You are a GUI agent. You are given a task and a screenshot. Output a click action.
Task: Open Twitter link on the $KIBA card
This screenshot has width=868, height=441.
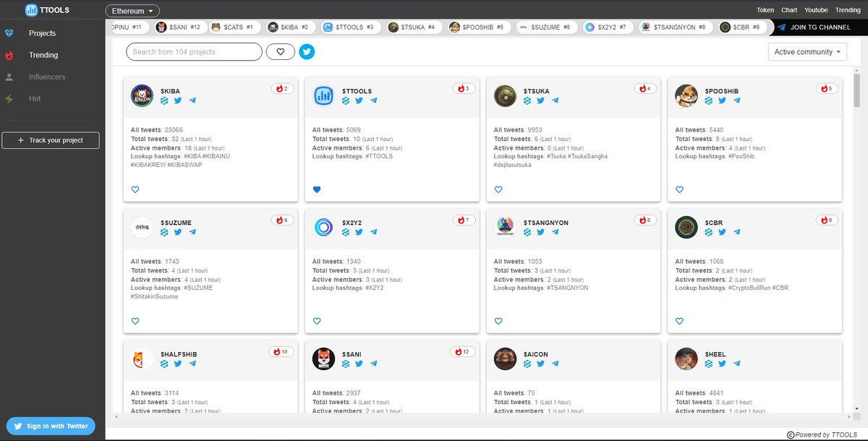178,100
